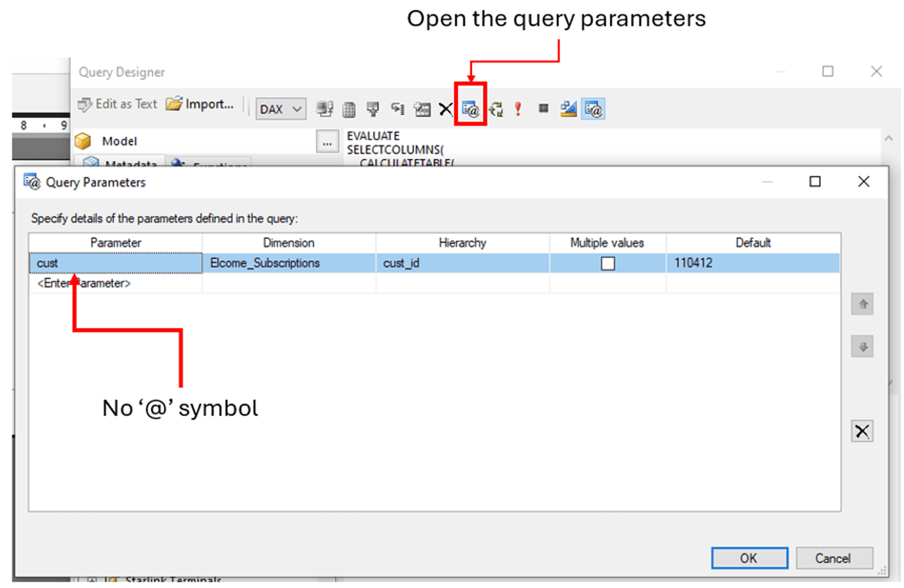
Task: Click the SELECTCOLUMNS( line in the query
Action: tap(395, 149)
